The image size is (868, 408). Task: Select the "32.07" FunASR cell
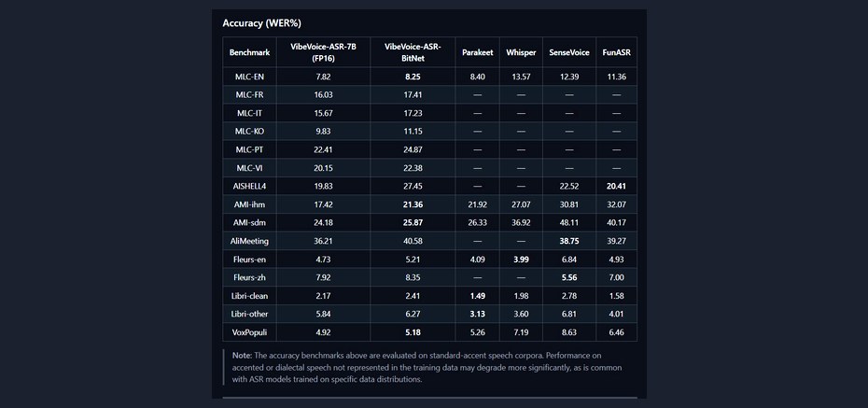[x=616, y=204]
